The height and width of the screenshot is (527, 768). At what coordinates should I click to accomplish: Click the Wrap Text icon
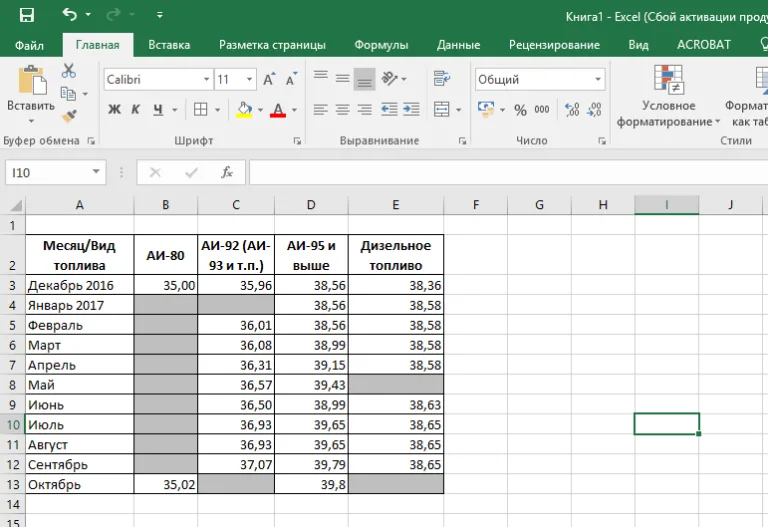click(442, 78)
